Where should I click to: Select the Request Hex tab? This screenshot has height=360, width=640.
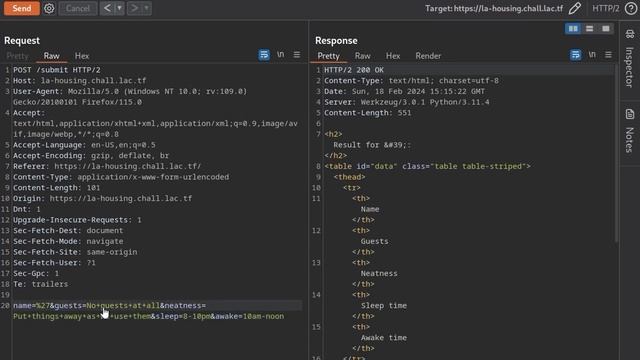point(82,56)
